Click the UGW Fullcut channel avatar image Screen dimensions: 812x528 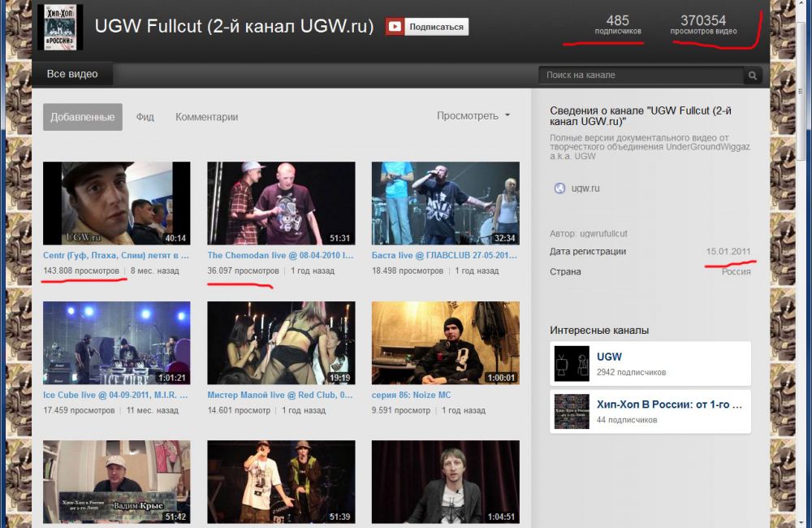[60, 28]
